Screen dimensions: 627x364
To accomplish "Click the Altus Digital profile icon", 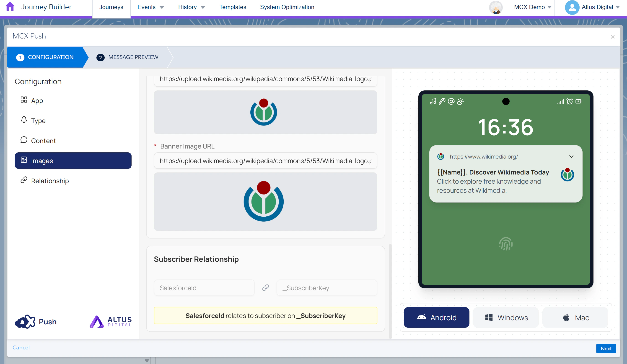I will click(x=572, y=7).
